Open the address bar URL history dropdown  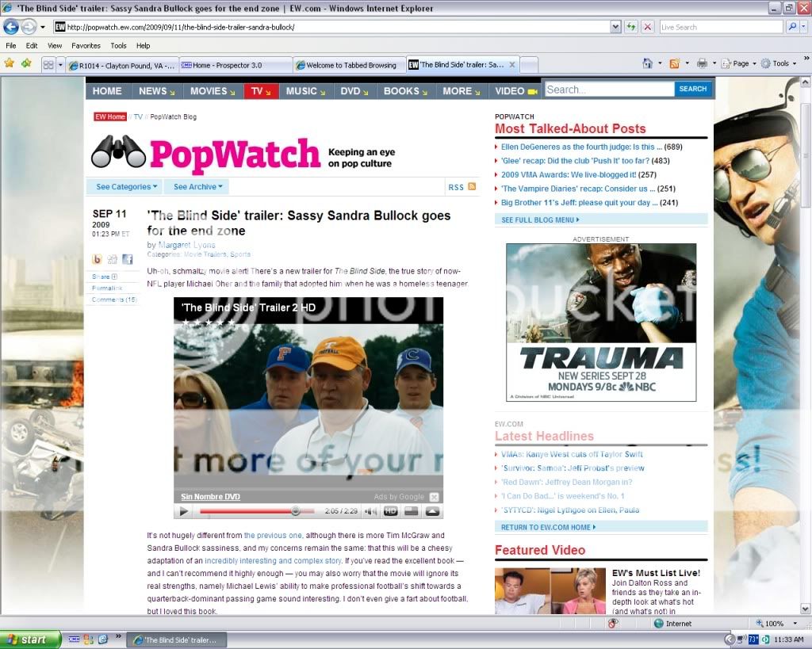click(x=615, y=27)
